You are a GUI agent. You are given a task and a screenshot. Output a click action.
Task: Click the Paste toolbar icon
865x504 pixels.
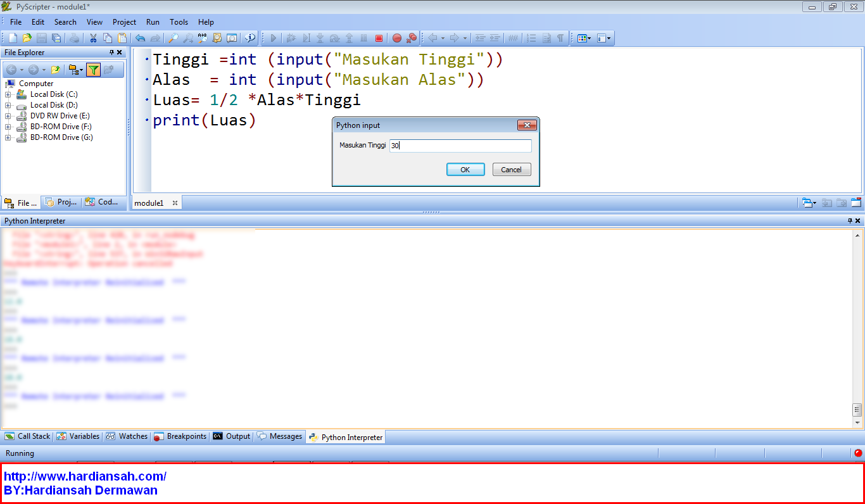click(122, 38)
